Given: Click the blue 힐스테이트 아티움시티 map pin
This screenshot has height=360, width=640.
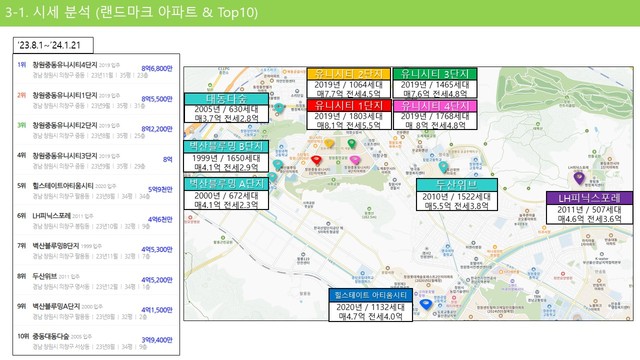Looking at the screenshot, I should [426, 304].
